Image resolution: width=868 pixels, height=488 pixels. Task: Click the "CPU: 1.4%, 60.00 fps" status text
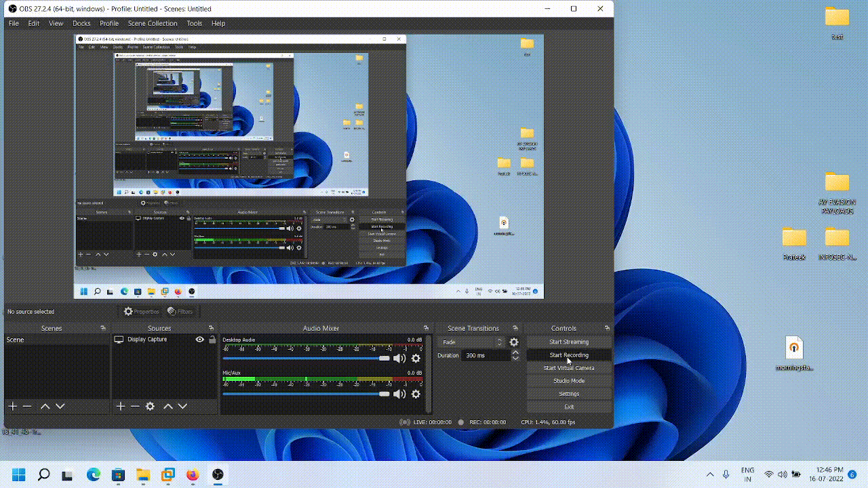point(548,422)
